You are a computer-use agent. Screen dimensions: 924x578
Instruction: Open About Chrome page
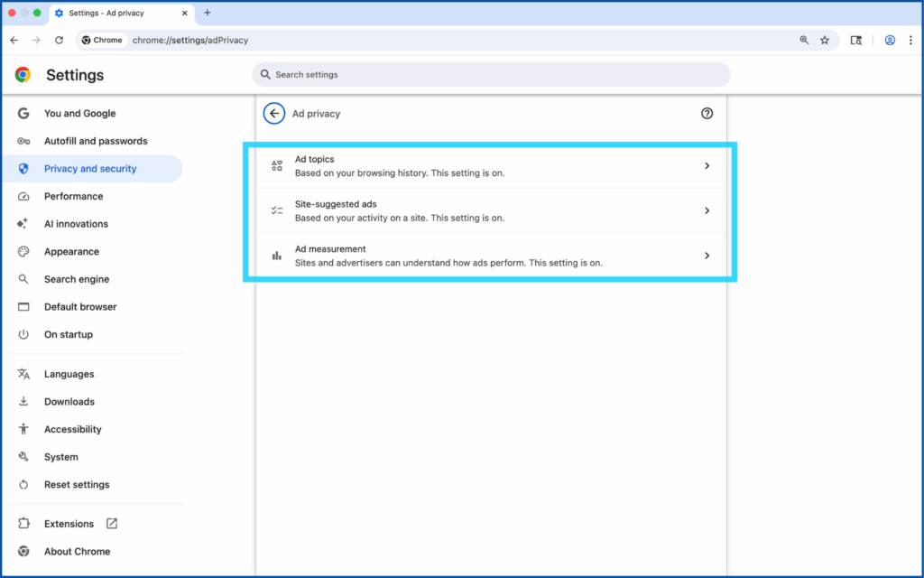(x=77, y=552)
